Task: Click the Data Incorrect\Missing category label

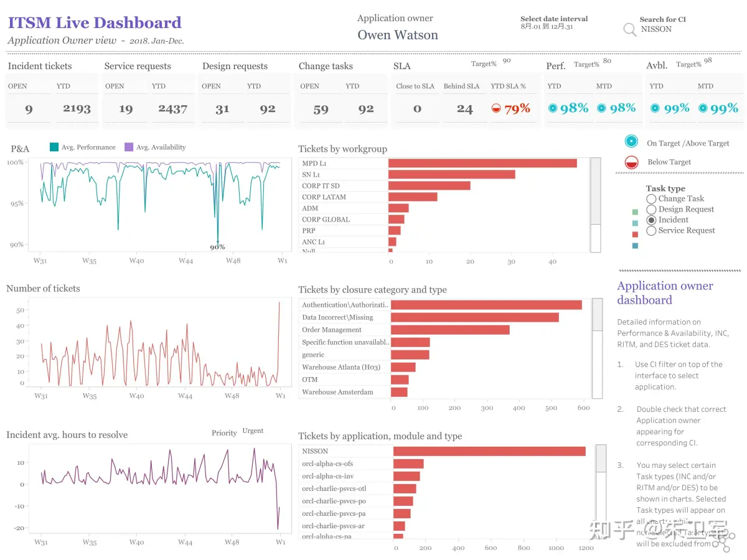Action: click(337, 317)
